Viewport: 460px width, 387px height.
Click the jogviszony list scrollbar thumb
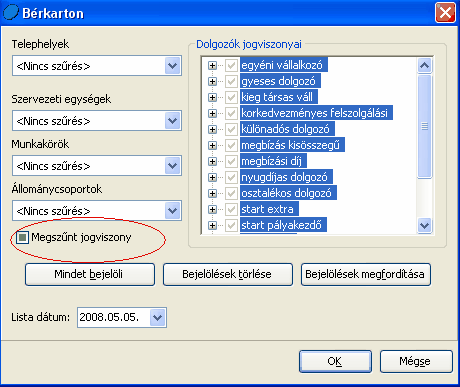pyautogui.click(x=424, y=126)
